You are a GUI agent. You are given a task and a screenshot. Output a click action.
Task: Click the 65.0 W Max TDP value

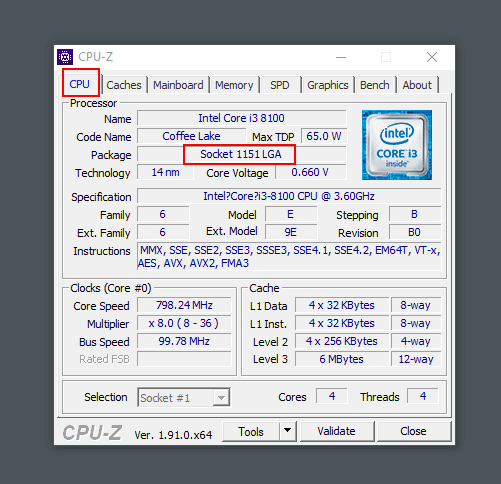coord(324,136)
